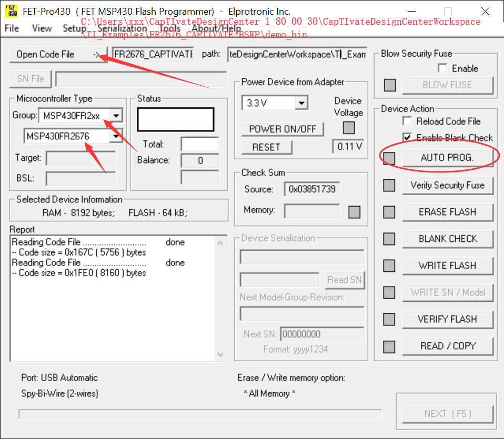Click the code file name field
Viewport: 504px width, 439px height.
[153, 54]
